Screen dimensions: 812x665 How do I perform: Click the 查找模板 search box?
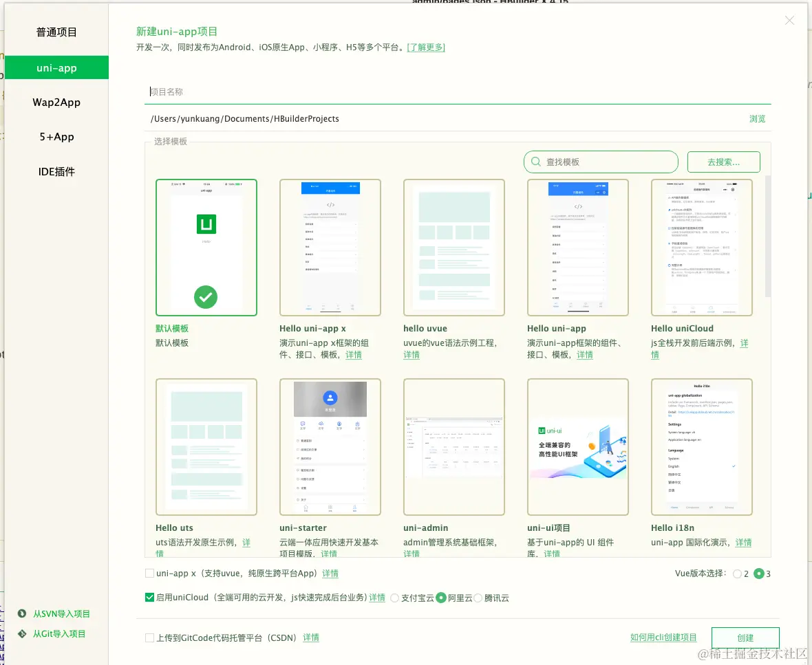click(601, 162)
